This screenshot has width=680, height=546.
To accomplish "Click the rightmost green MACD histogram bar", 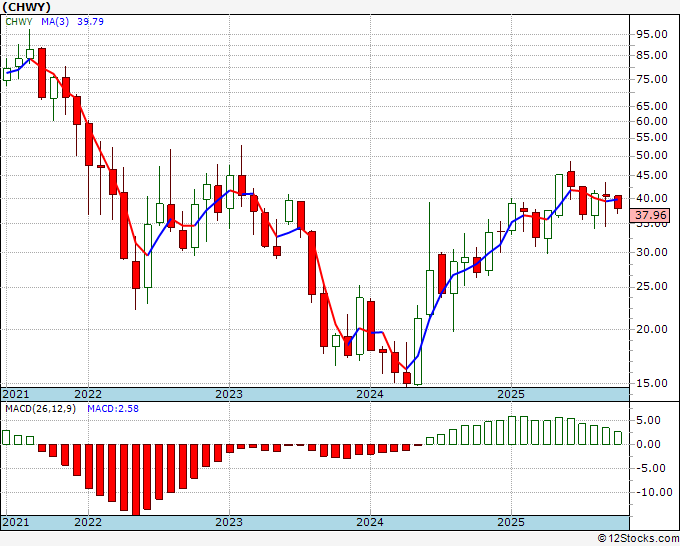I will click(x=618, y=438).
